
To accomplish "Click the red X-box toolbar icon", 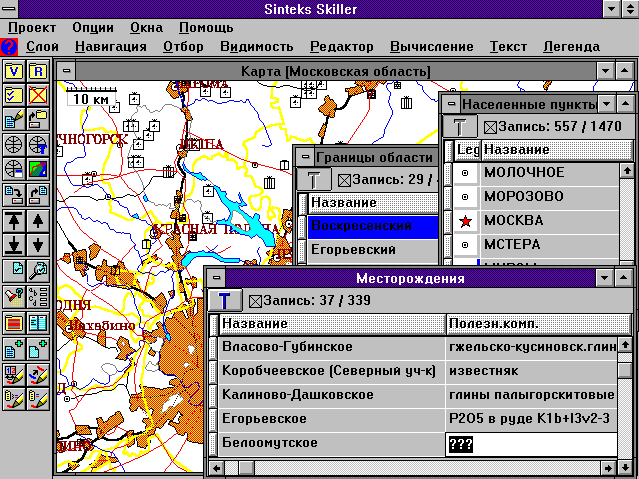I will [x=37, y=95].
